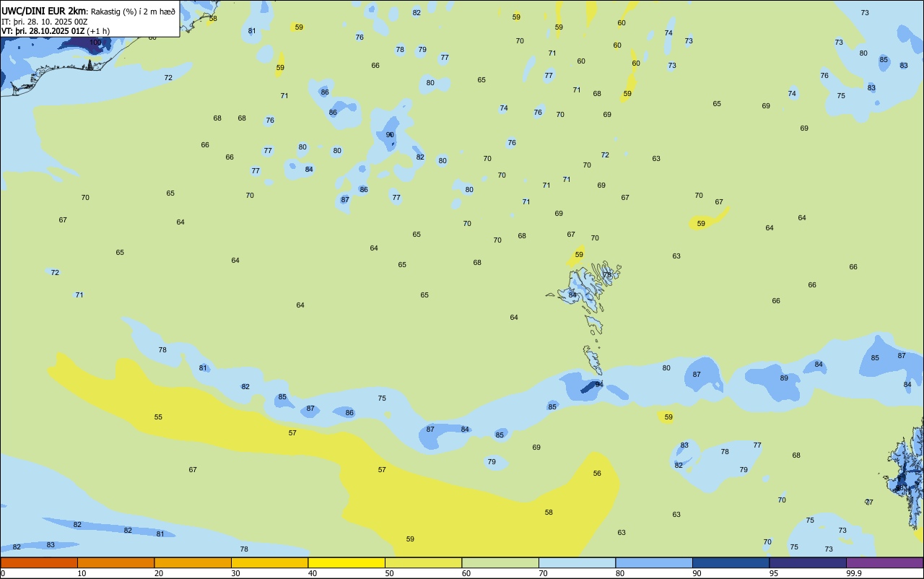The height and width of the screenshot is (579, 924).
Task: Click the 40–50 bright yellow legend swatch
Action: (x=346, y=562)
